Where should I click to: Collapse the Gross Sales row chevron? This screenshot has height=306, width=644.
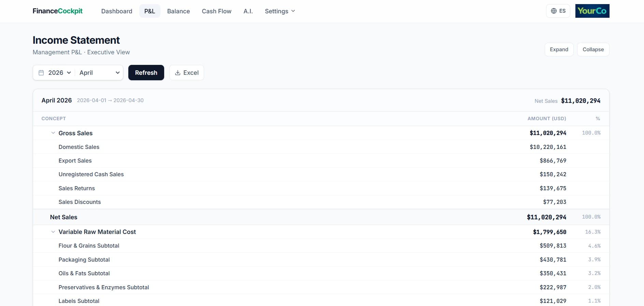click(53, 133)
